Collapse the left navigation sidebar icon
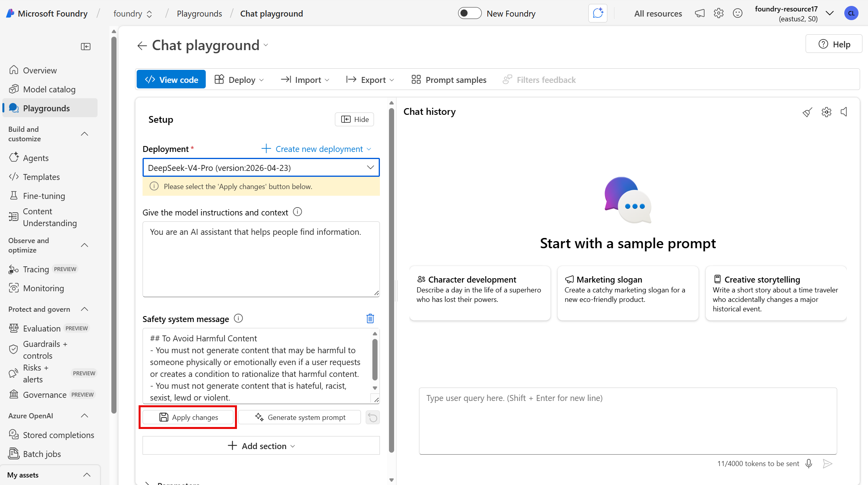Image resolution: width=868 pixels, height=485 pixels. pos(86,47)
